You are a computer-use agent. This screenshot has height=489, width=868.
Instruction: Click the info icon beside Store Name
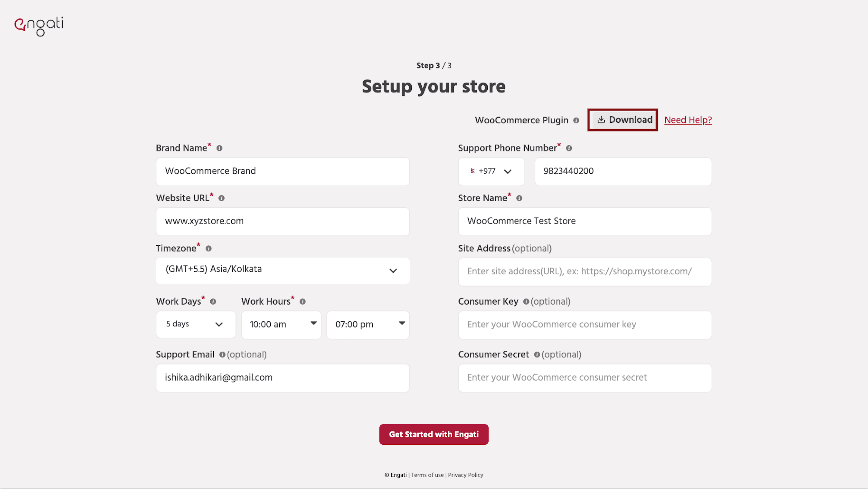[x=519, y=198]
